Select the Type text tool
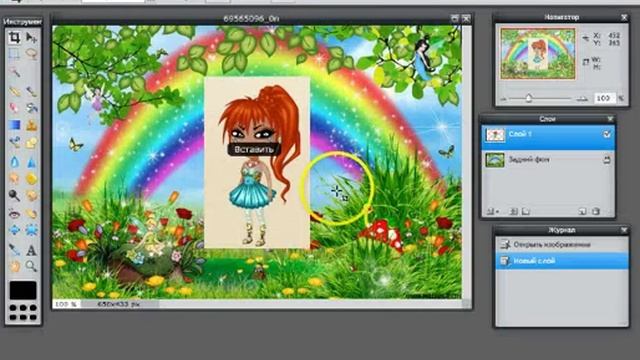The height and width of the screenshot is (360, 640). point(31,249)
